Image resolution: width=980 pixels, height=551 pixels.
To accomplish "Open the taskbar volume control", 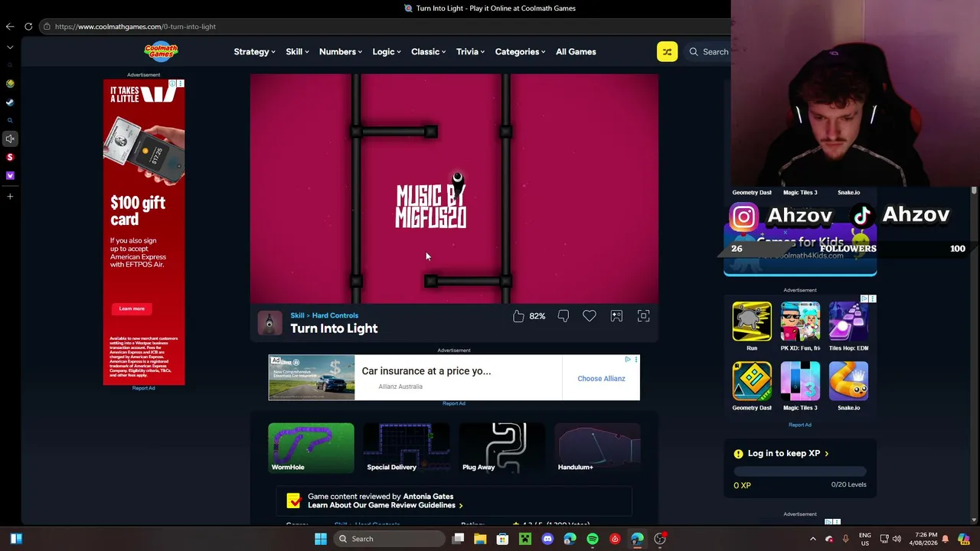I will pyautogui.click(x=897, y=539).
